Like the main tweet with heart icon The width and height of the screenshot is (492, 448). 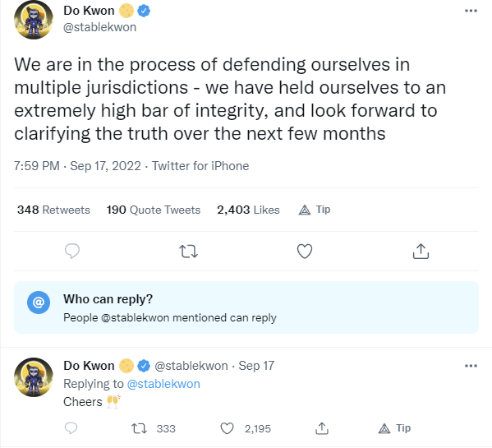coord(305,252)
